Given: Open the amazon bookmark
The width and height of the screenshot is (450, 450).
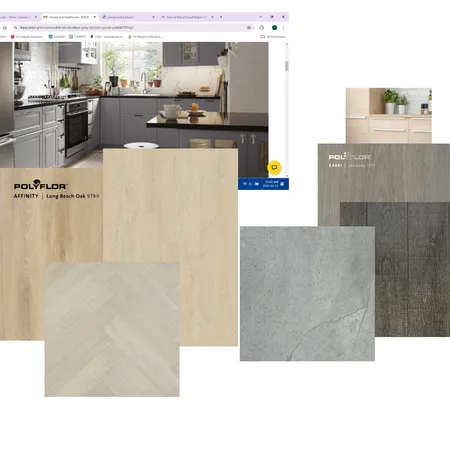Looking at the screenshot, I should tap(107, 37).
